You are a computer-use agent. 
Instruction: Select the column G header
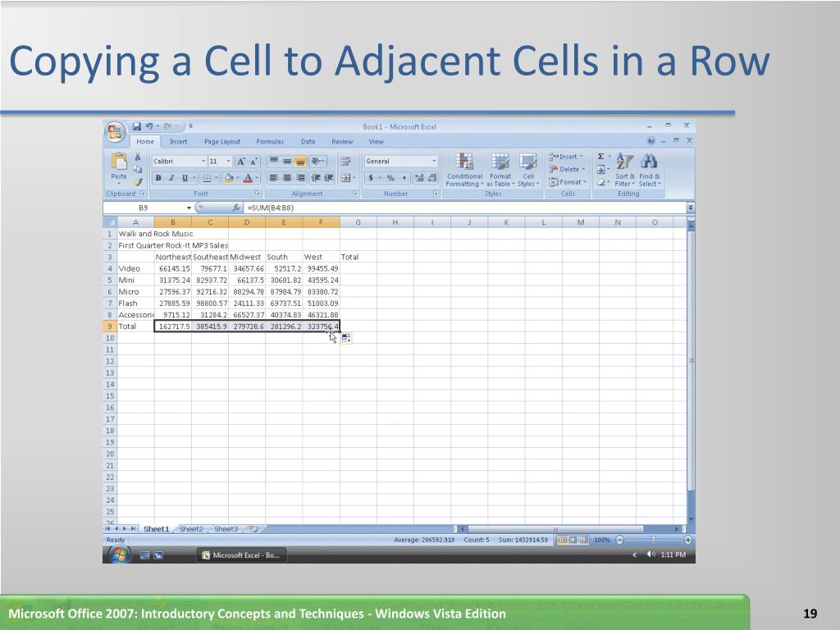358,222
